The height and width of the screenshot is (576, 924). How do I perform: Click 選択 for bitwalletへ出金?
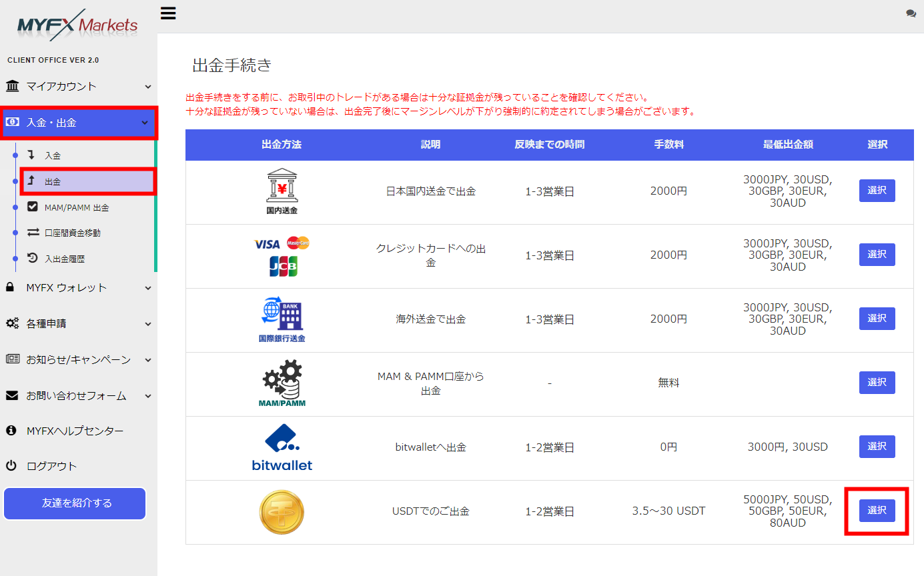click(877, 447)
